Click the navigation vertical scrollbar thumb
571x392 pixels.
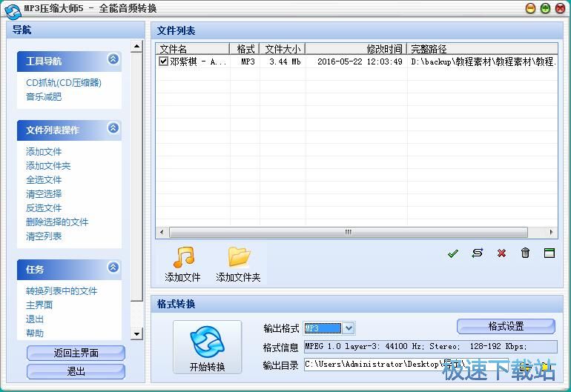136,176
